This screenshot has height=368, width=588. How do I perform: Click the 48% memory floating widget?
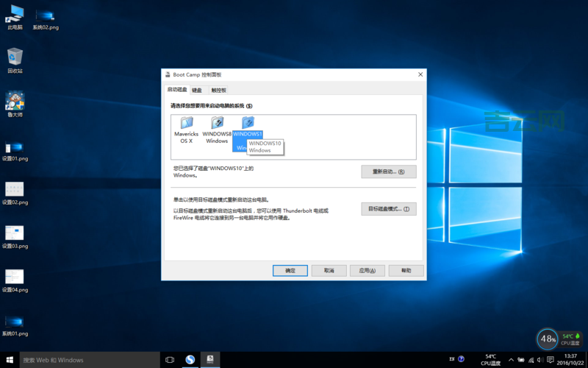[x=547, y=339]
